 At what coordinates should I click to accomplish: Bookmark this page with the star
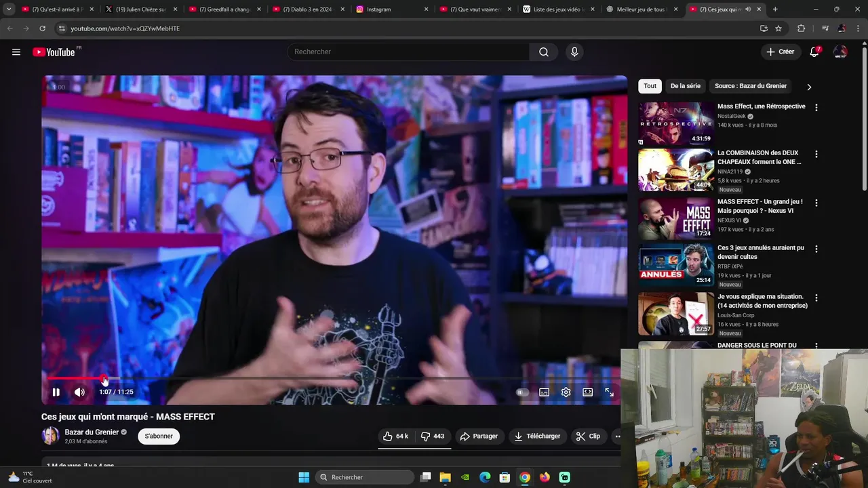tap(778, 28)
